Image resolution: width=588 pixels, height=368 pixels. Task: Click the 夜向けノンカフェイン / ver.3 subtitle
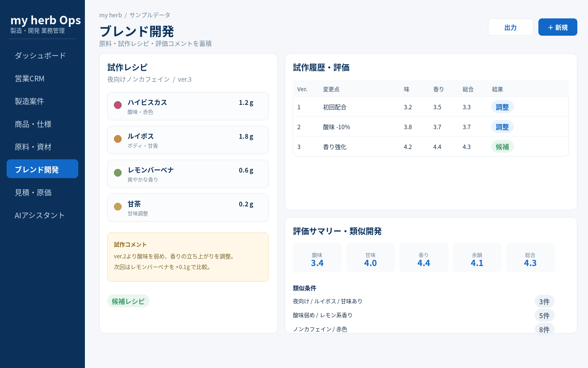coord(149,79)
